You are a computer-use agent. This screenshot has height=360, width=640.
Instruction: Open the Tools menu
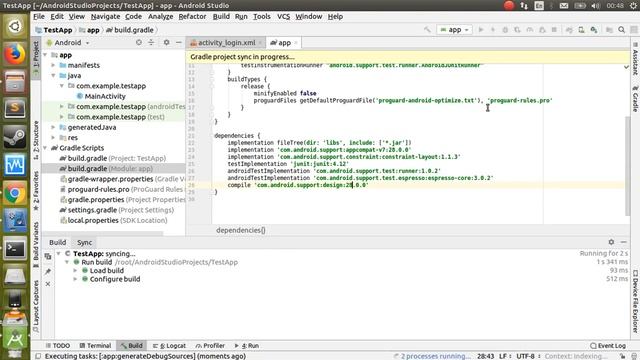click(262, 17)
